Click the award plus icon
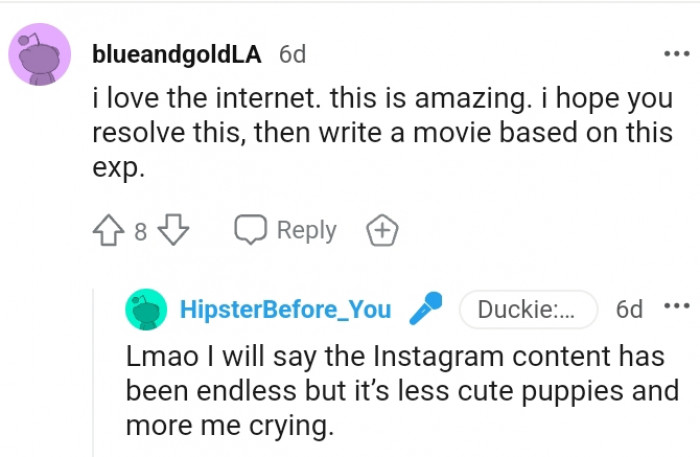Image resolution: width=700 pixels, height=457 pixels. [383, 232]
